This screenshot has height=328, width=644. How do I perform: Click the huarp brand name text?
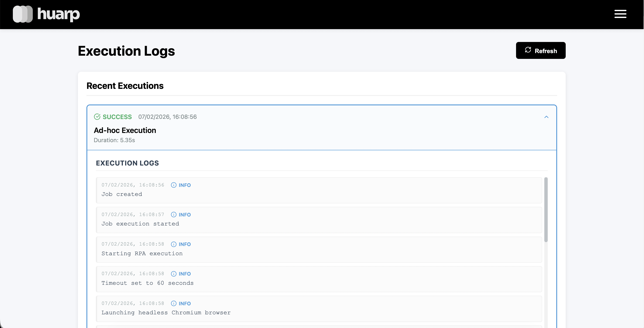tap(58, 14)
